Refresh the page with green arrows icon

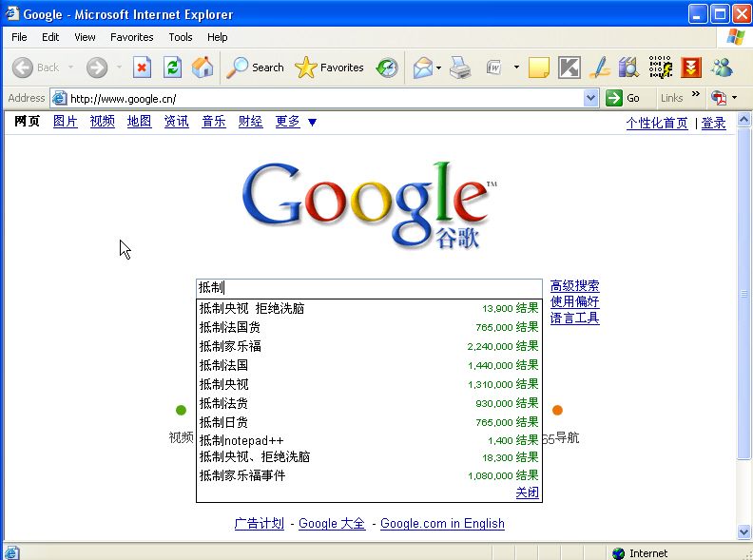[172, 68]
